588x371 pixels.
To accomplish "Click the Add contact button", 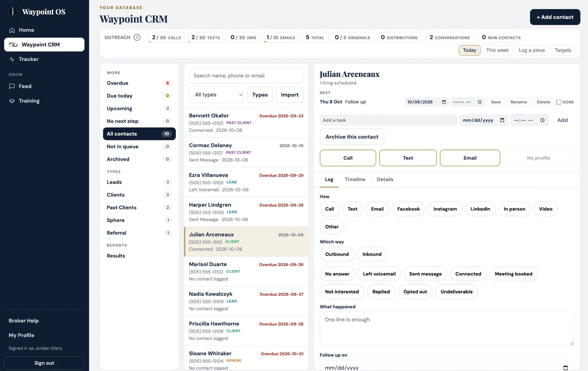I will click(x=555, y=17).
